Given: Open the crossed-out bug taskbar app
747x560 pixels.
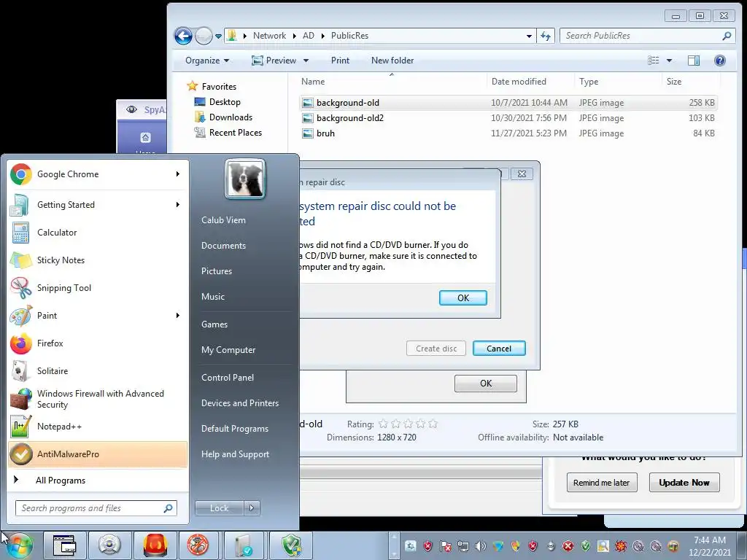Looking at the screenshot, I should tap(198, 545).
